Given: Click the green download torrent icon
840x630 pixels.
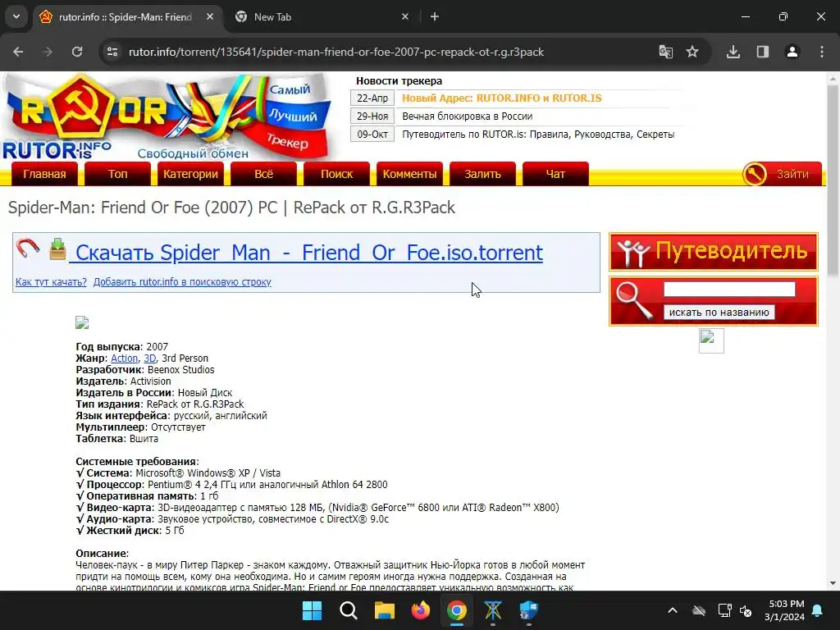Looking at the screenshot, I should (x=57, y=249).
